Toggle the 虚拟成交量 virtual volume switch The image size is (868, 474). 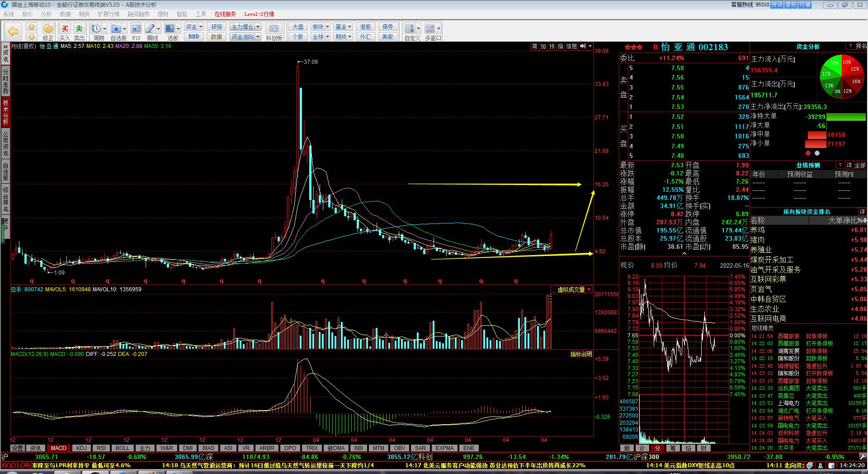(571, 289)
